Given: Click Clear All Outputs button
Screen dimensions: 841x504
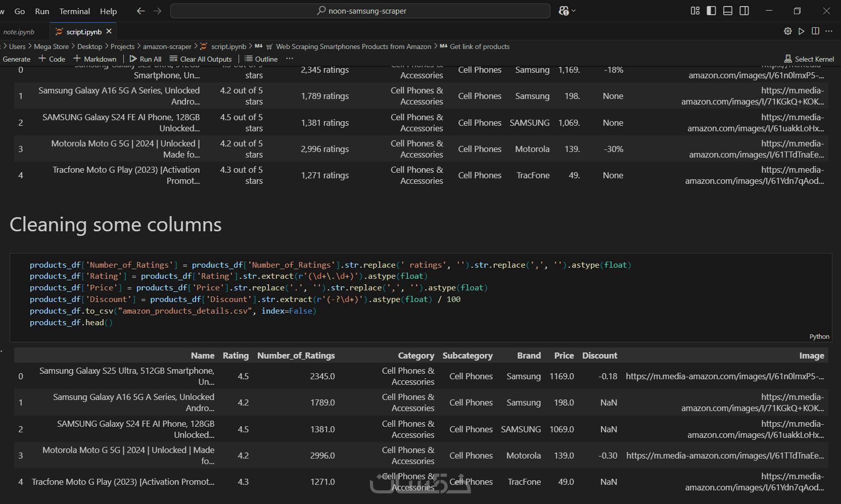Looking at the screenshot, I should pyautogui.click(x=201, y=59).
